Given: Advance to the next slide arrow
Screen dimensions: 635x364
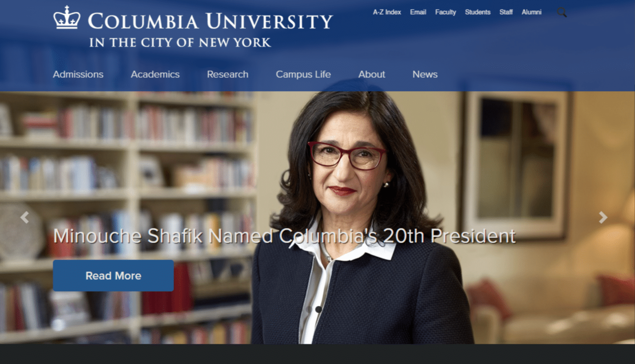Looking at the screenshot, I should tap(603, 217).
